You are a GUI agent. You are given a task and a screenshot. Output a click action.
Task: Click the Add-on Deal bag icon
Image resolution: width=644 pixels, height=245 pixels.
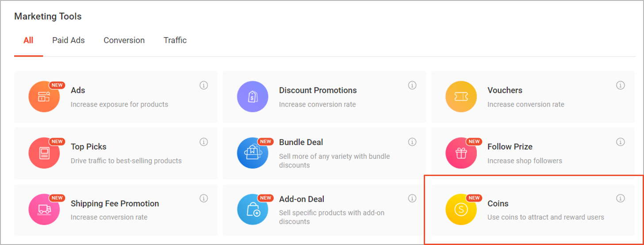253,210
